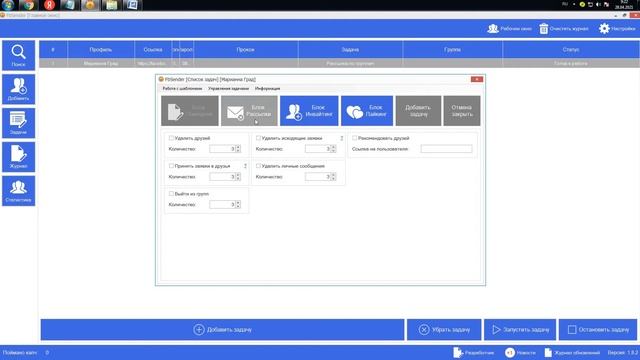Image resolution: width=640 pixels, height=360 pixels.
Task: Enable the Удалить исходящие заявки checkbox
Action: click(x=258, y=138)
